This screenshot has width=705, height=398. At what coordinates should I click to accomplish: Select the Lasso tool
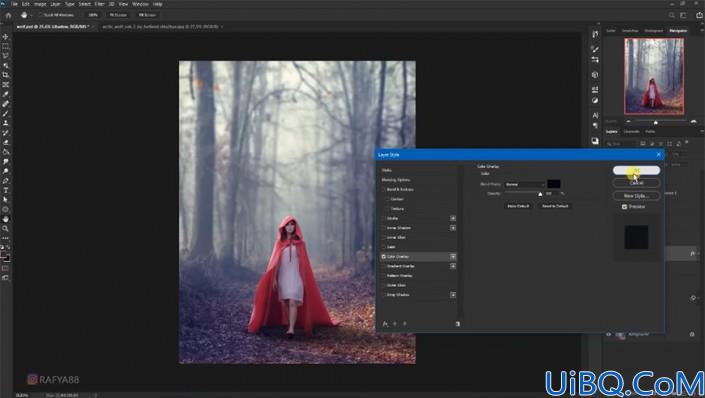(x=5, y=56)
